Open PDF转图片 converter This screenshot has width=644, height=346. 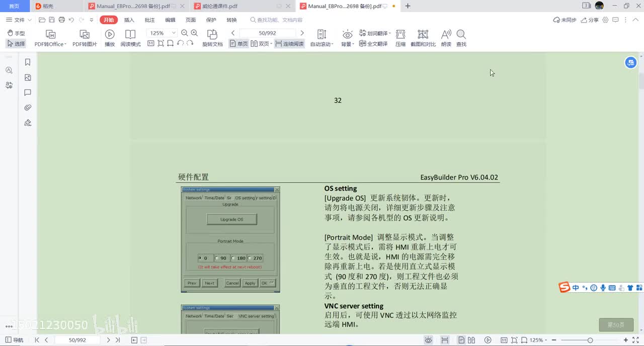click(85, 38)
